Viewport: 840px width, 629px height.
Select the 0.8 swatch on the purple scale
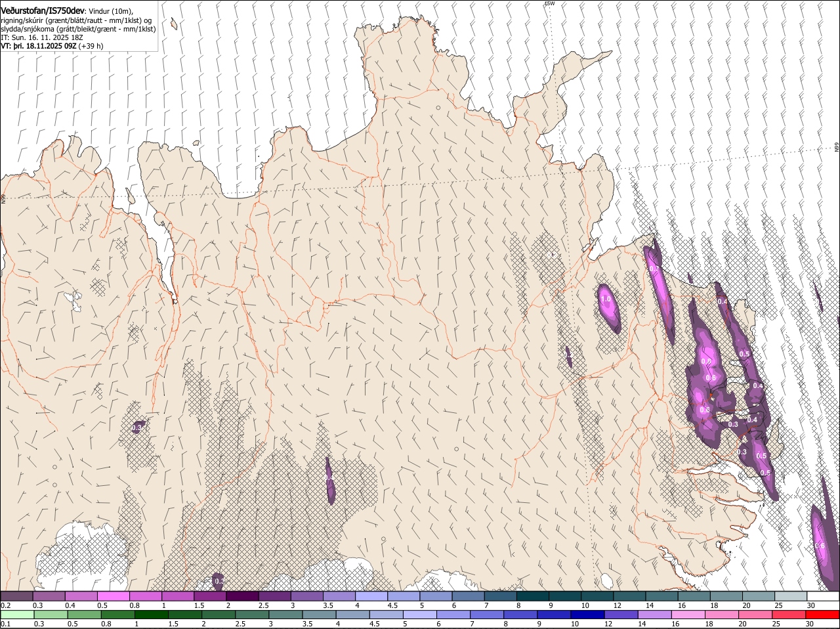tap(145, 596)
